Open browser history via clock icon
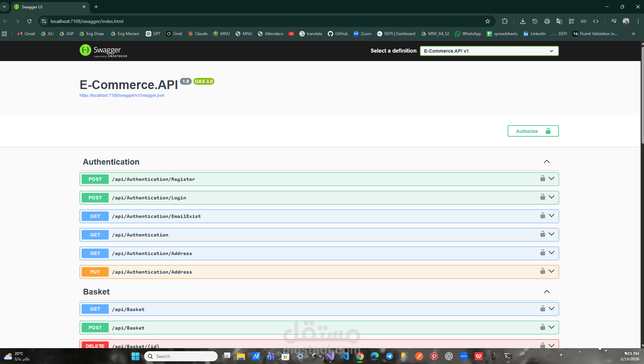The image size is (644, 364). 535,21
